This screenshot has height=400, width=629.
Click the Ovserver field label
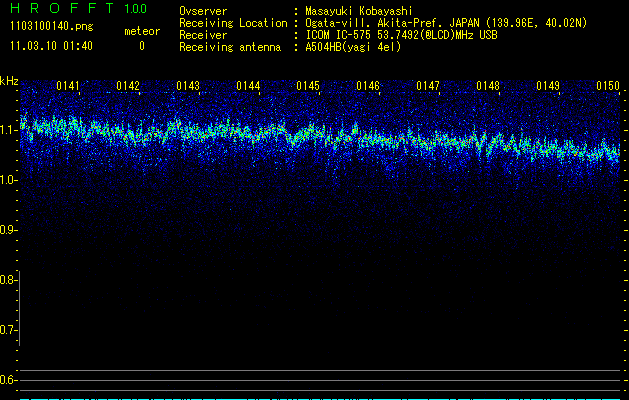click(204, 11)
